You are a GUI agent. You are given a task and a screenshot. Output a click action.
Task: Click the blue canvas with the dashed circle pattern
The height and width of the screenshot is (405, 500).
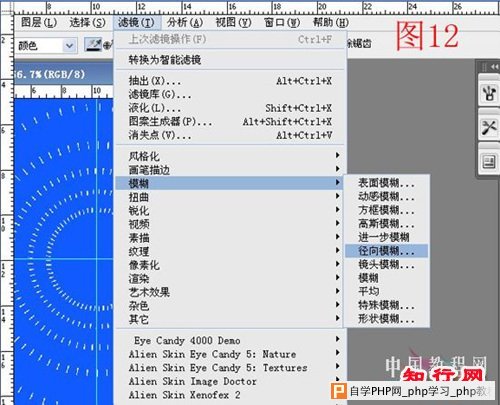point(63,252)
